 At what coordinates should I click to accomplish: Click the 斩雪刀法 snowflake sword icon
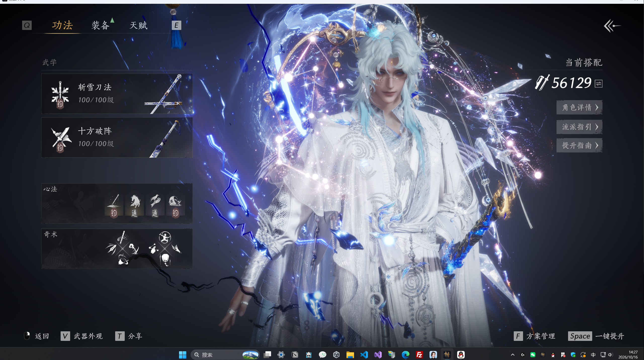pyautogui.click(x=60, y=94)
